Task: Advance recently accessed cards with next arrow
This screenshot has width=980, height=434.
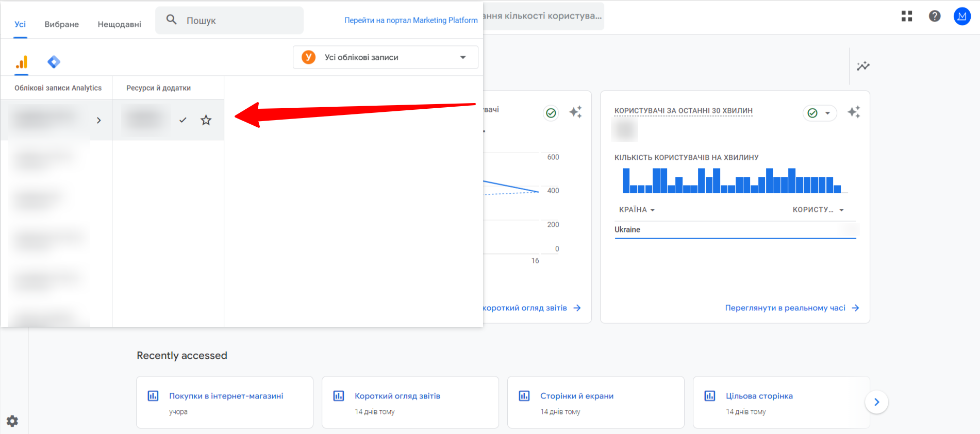Action: [876, 402]
